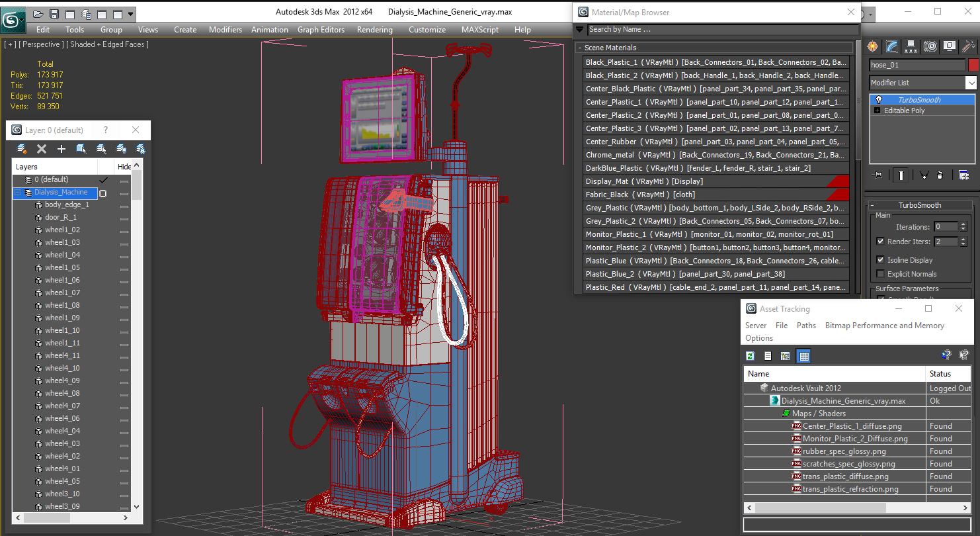Screen dimensions: 980x536
Task: Open the Display command panel icon
Action: click(x=948, y=46)
